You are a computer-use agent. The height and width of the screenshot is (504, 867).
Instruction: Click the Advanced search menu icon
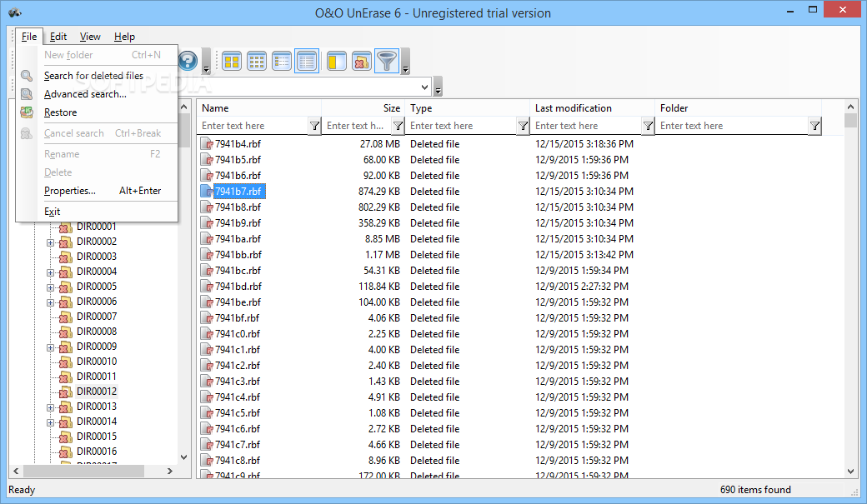click(27, 94)
